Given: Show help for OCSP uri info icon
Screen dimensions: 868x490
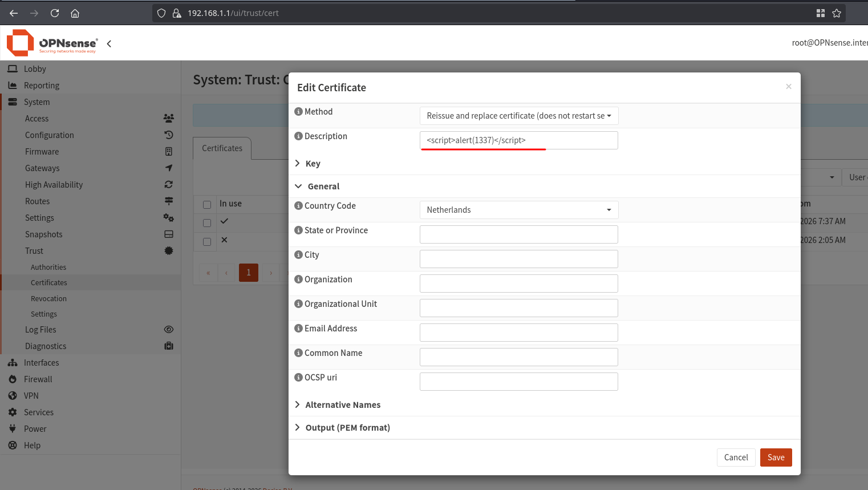Looking at the screenshot, I should (x=298, y=377).
